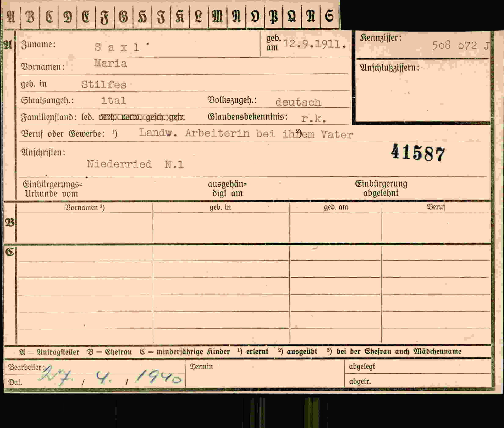Click the 'Glaubensbekenntnis:' label
504x428 pixels.
tap(248, 117)
